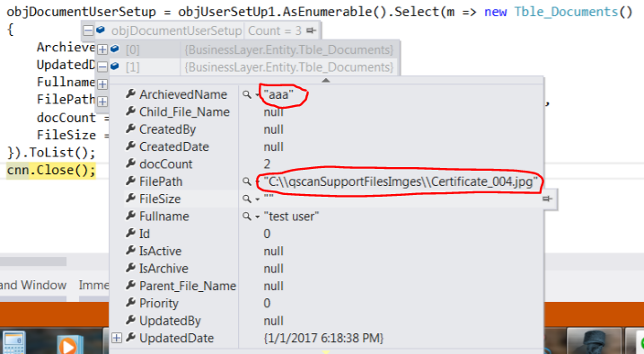Switch to the Command Window tab
The image size is (644, 354).
point(33,285)
